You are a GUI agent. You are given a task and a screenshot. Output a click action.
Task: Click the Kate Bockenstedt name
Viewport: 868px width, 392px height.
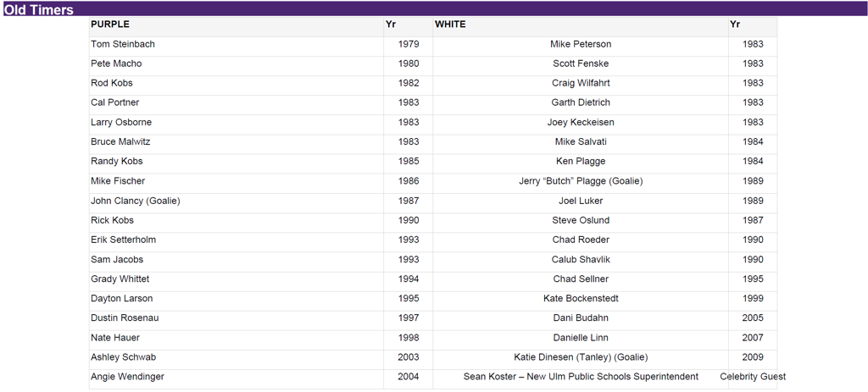(580, 299)
